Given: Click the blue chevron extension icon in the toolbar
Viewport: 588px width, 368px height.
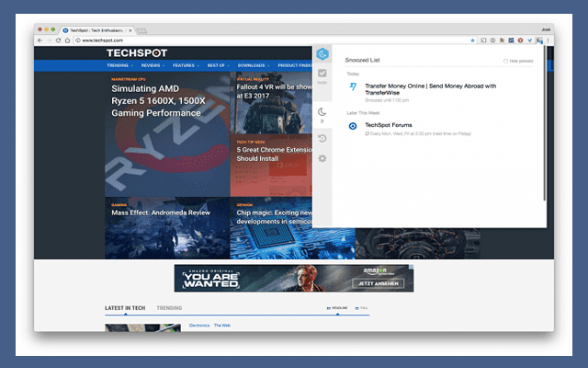Looking at the screenshot, I should [x=529, y=40].
